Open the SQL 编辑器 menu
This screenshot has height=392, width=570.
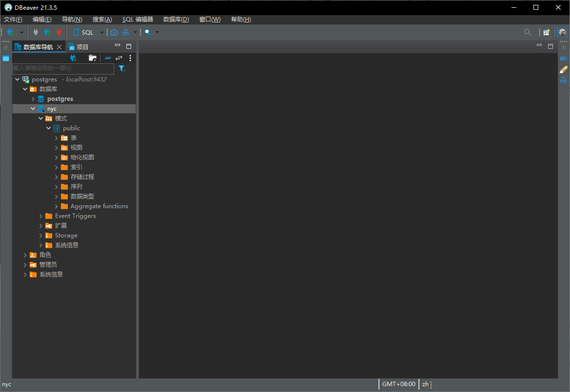tap(138, 20)
